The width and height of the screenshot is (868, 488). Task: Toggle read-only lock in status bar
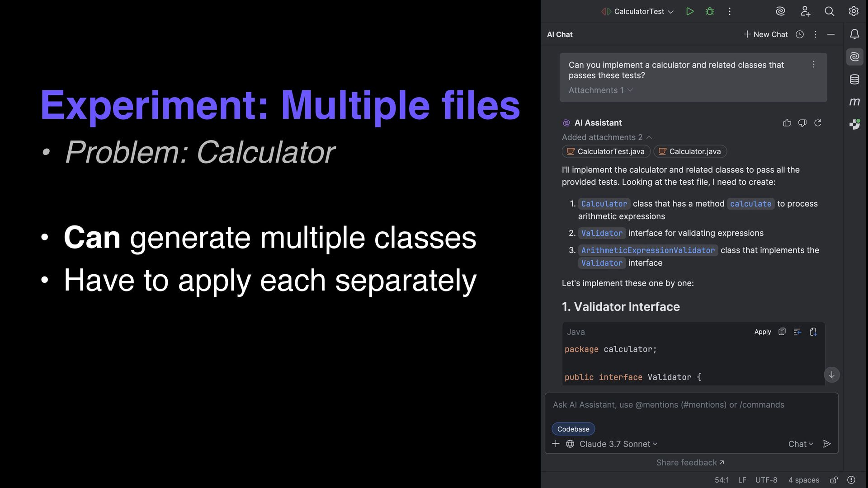coord(834,480)
